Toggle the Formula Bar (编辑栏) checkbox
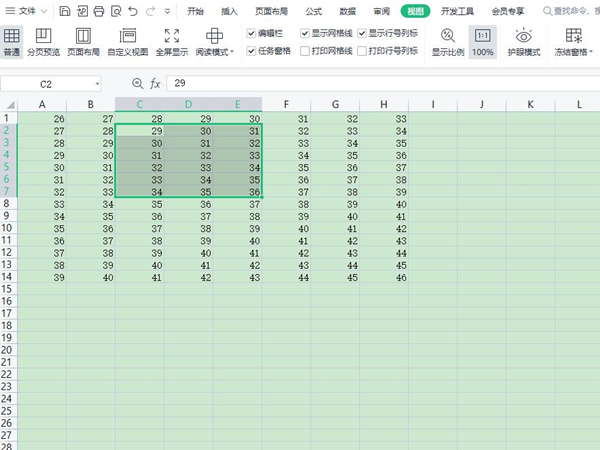 (252, 33)
